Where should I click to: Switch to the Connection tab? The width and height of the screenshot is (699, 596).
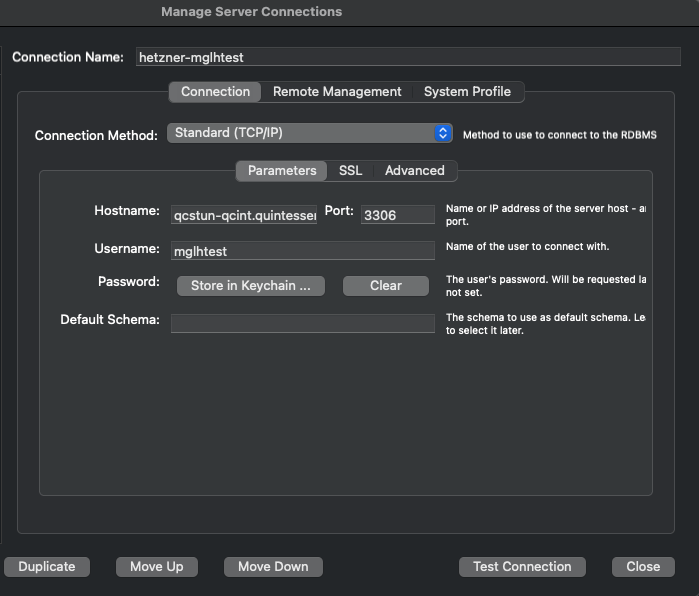pyautogui.click(x=215, y=92)
